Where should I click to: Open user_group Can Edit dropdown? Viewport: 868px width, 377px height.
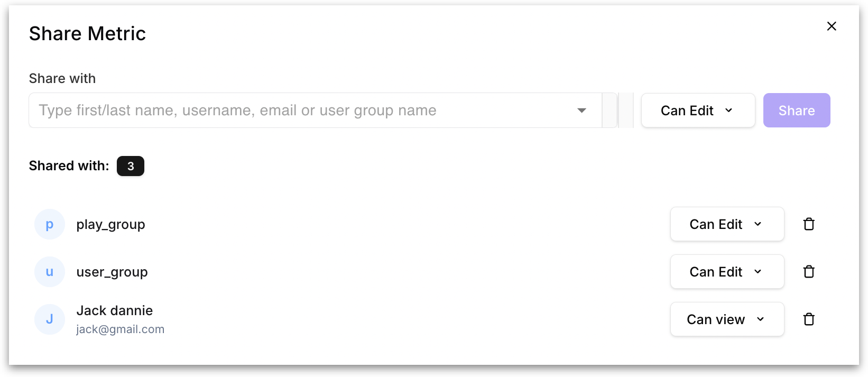click(x=727, y=272)
